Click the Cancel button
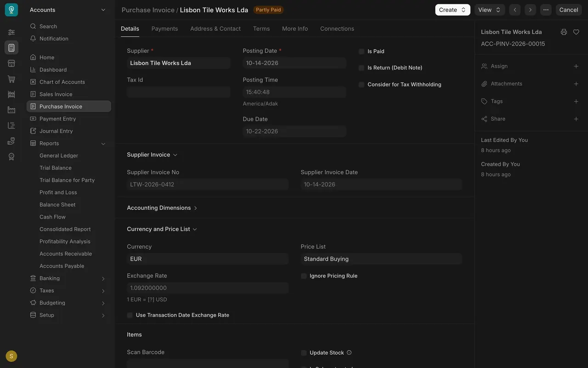Viewport: 588px width, 368px height. click(x=569, y=10)
